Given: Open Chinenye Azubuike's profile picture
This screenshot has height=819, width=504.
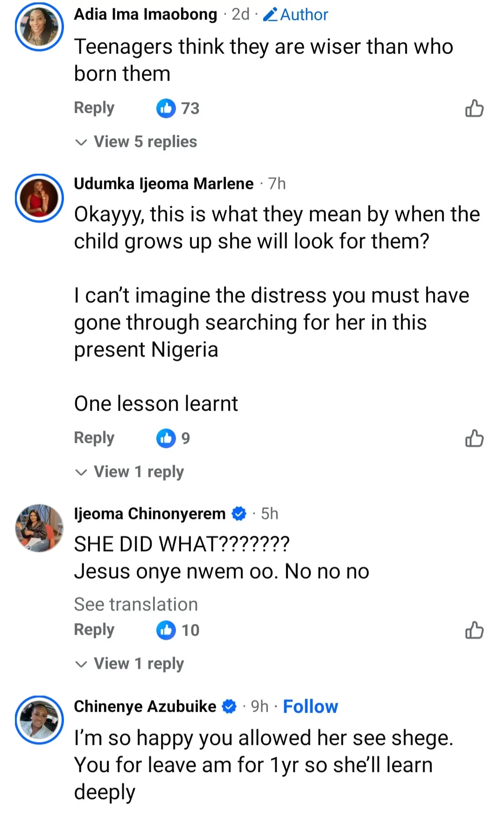Looking at the screenshot, I should 39,720.
